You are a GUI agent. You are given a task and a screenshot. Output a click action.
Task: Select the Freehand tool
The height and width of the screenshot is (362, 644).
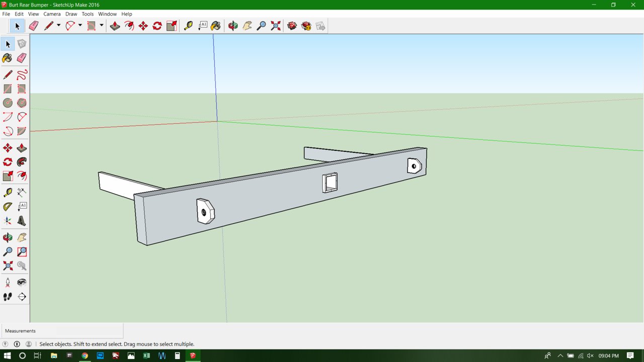[22, 75]
